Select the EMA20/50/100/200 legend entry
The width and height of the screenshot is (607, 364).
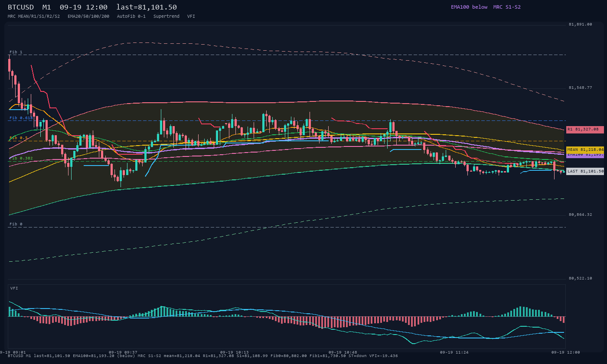coord(88,16)
